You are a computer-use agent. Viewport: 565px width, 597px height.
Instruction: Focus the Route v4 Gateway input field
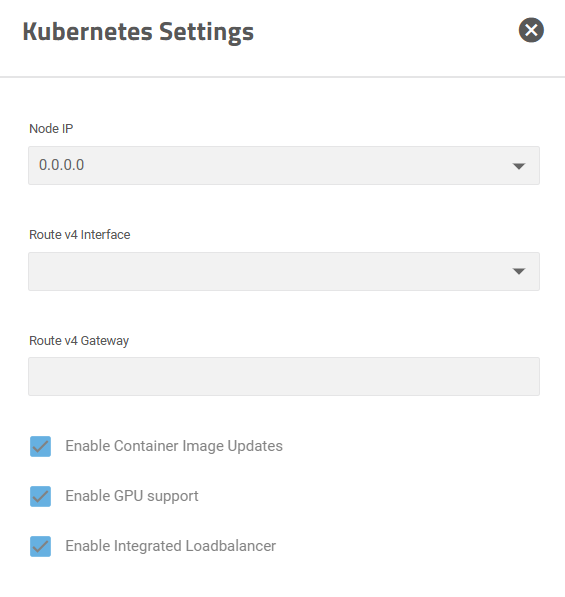[284, 376]
